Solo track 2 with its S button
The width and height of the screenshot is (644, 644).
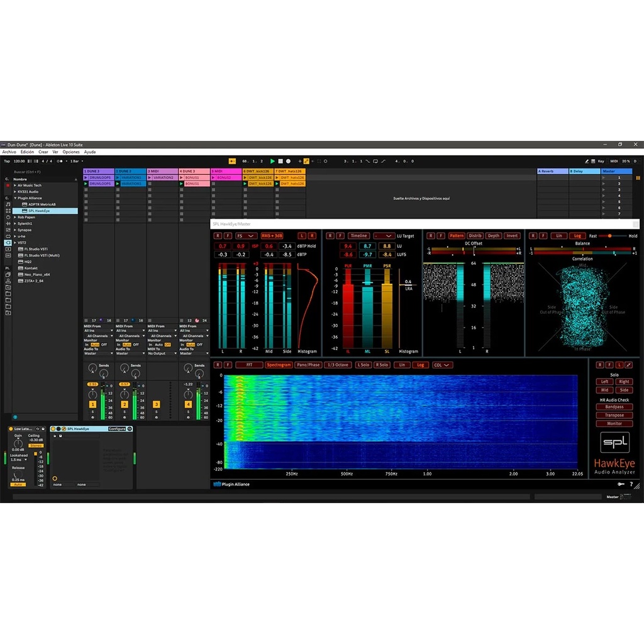point(125,411)
